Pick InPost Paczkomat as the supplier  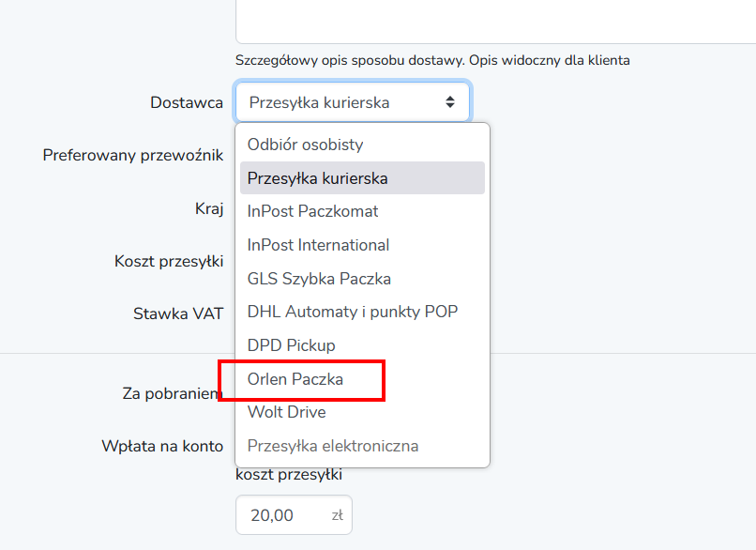click(312, 211)
